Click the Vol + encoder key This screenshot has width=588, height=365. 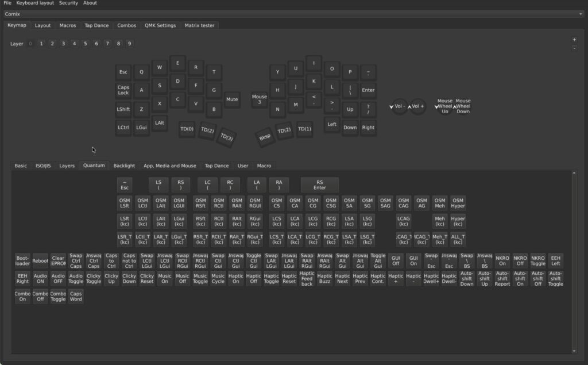click(417, 106)
